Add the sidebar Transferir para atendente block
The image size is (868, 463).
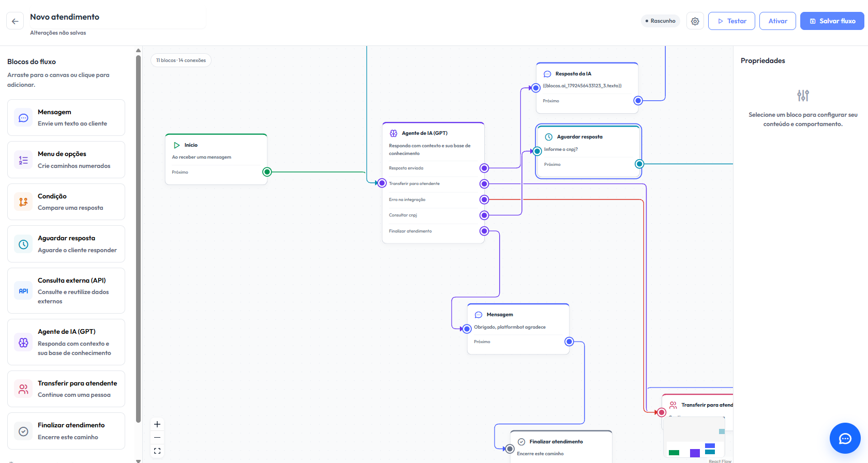[x=66, y=389]
